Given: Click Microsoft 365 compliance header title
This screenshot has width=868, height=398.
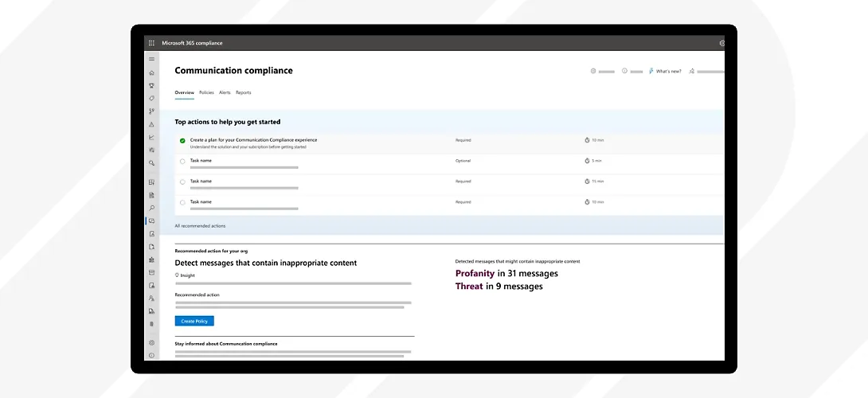Looking at the screenshot, I should point(192,43).
